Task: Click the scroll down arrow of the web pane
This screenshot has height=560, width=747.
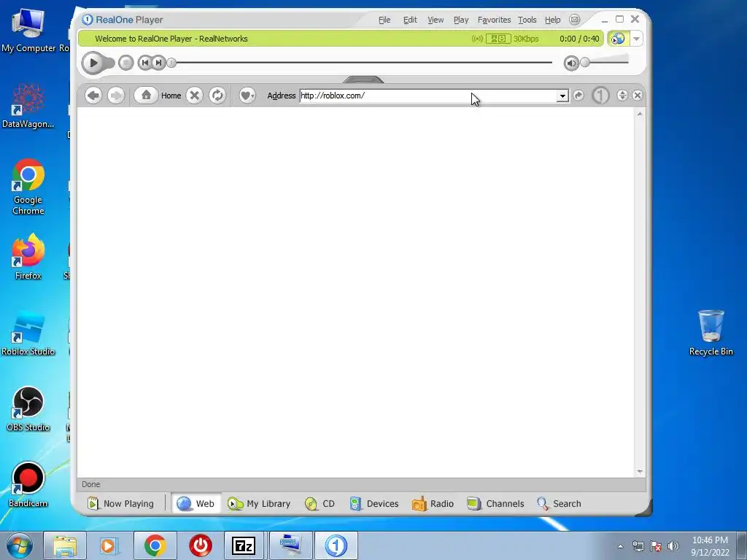Action: tap(639, 472)
